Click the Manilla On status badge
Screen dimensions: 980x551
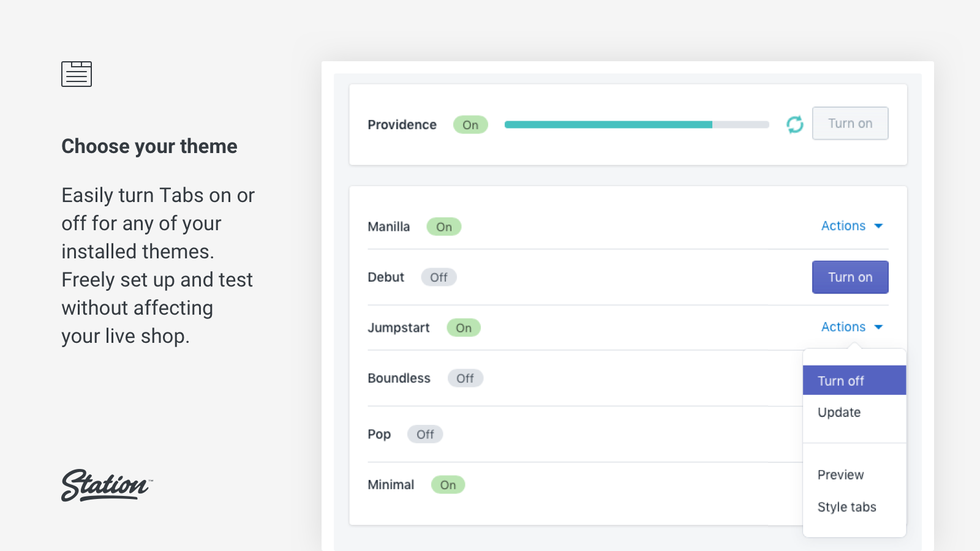(x=444, y=227)
